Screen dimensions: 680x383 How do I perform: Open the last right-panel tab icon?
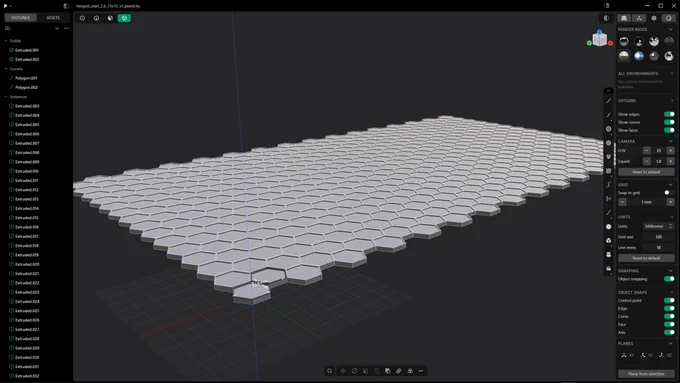[x=668, y=18]
